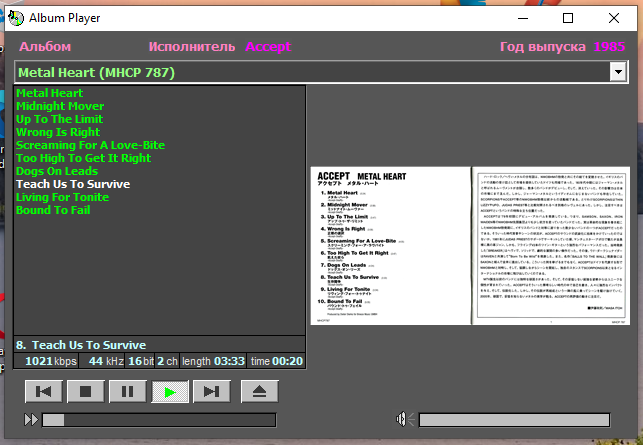
Task: Select the highlighted track Teach Us To Survive
Action: pyautogui.click(x=73, y=184)
